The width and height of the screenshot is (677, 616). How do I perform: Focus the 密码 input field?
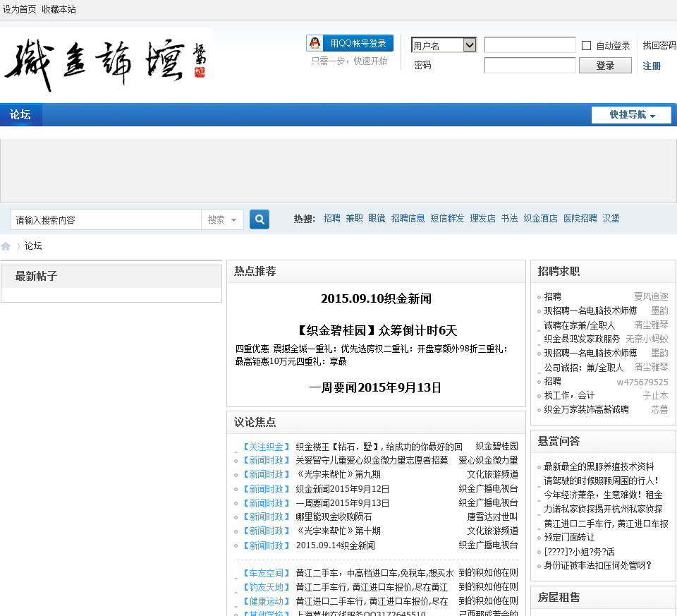pyautogui.click(x=530, y=66)
